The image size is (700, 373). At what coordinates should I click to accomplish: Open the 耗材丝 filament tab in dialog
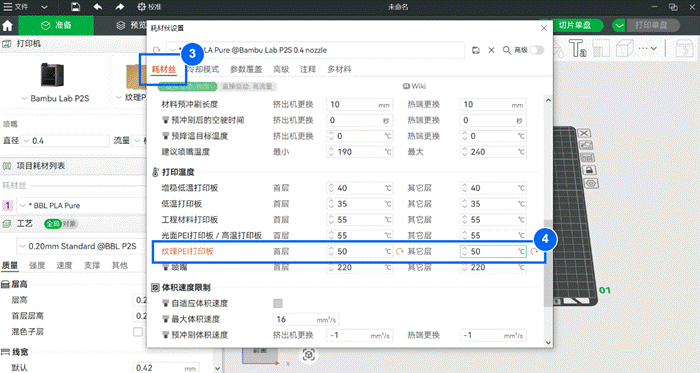164,69
